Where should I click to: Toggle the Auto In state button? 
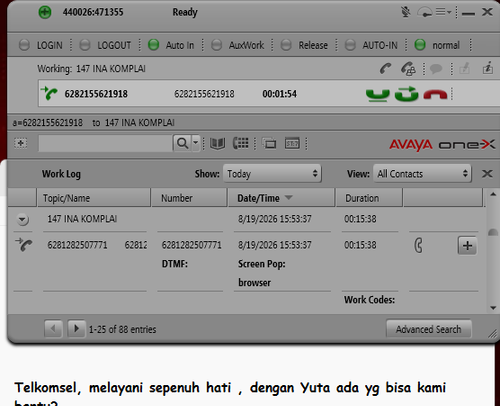point(171,45)
